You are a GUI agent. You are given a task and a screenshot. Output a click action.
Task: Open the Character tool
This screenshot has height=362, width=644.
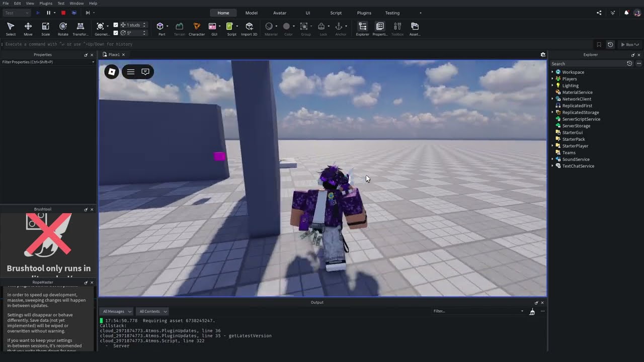(197, 29)
